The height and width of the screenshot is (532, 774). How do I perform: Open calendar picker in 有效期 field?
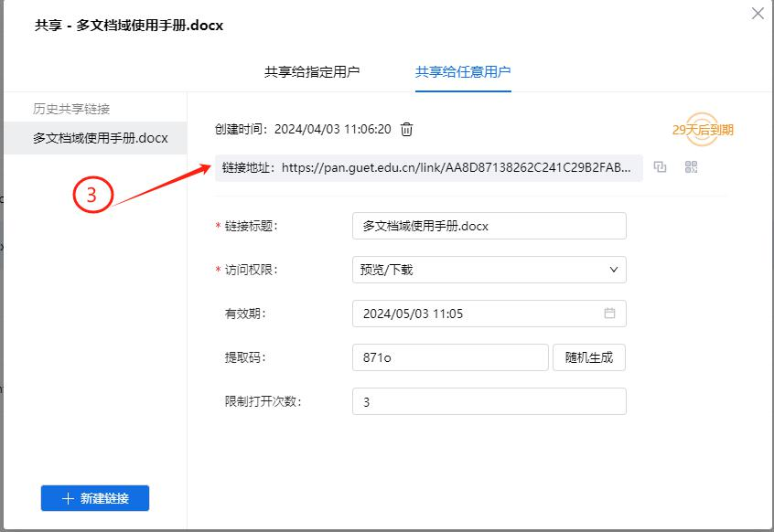click(x=609, y=314)
